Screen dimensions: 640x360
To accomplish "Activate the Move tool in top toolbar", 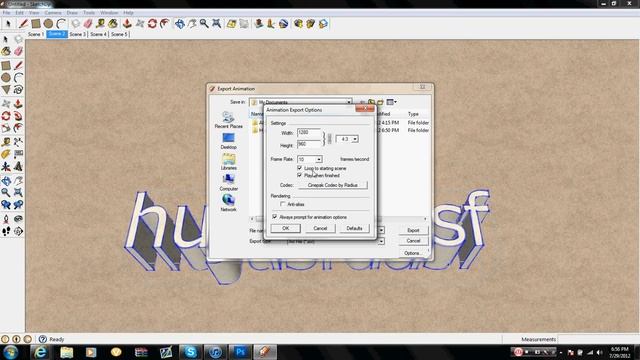I will tap(140, 24).
